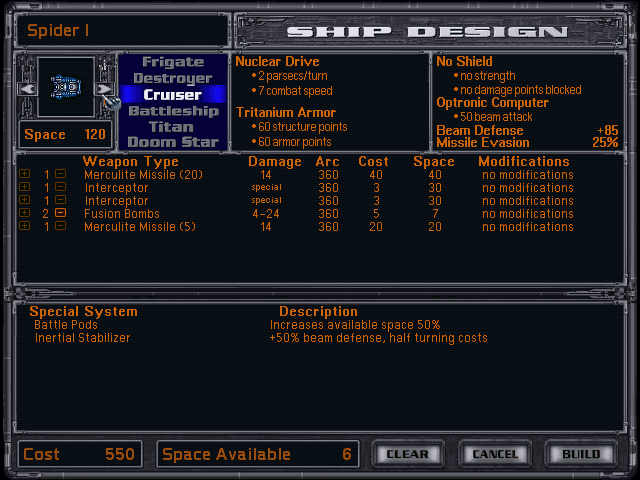Show previous ship image with left arrow

(x=26, y=89)
